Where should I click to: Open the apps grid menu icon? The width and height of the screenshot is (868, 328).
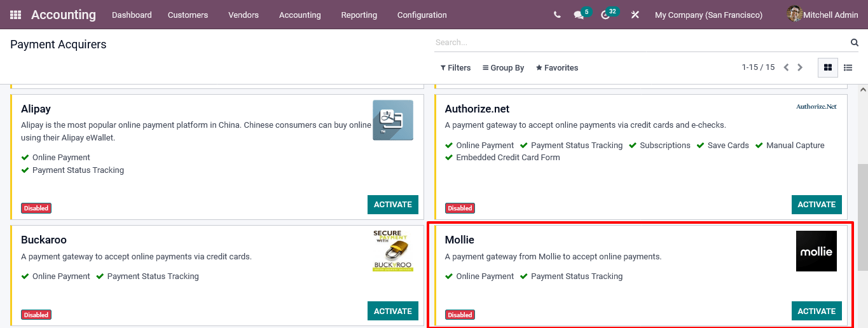pyautogui.click(x=15, y=15)
